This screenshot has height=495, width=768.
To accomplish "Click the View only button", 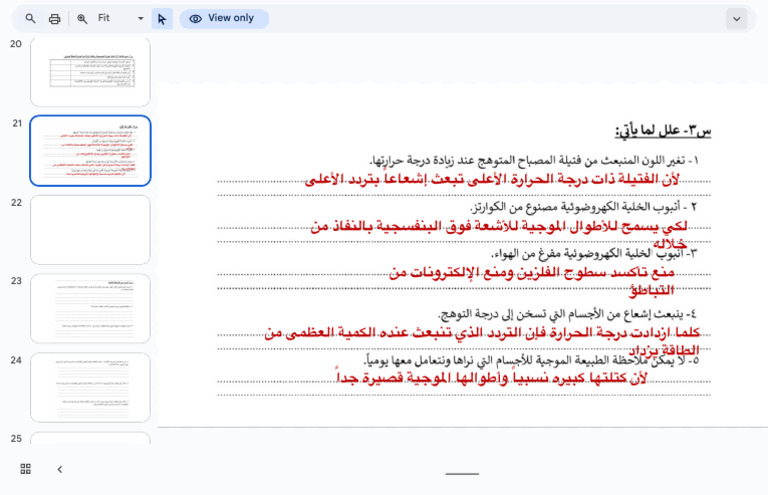I will [x=224, y=19].
